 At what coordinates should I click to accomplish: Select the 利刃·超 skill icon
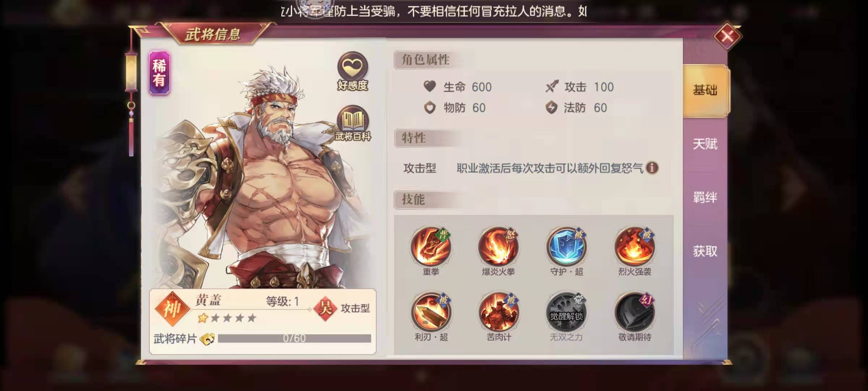click(x=431, y=312)
